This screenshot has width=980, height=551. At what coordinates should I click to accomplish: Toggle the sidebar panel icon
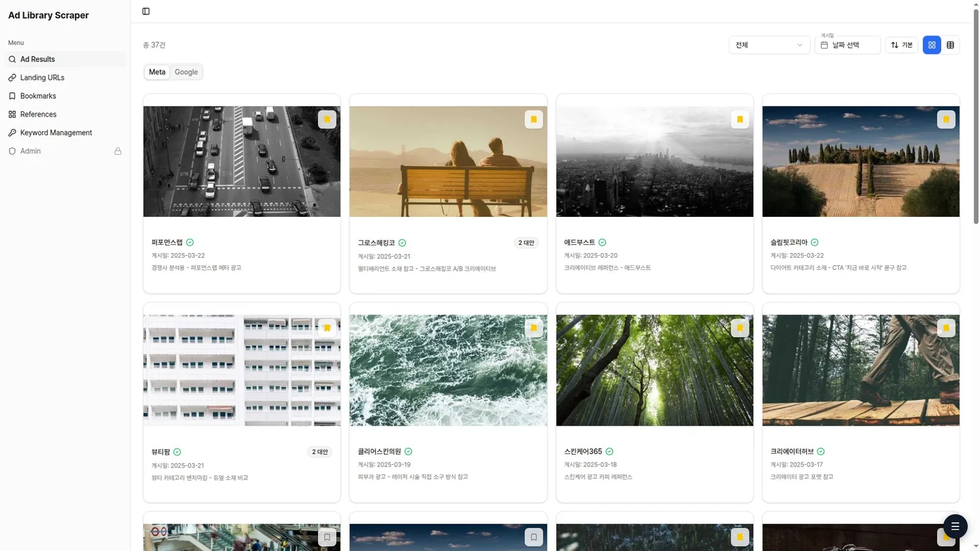coord(146,12)
